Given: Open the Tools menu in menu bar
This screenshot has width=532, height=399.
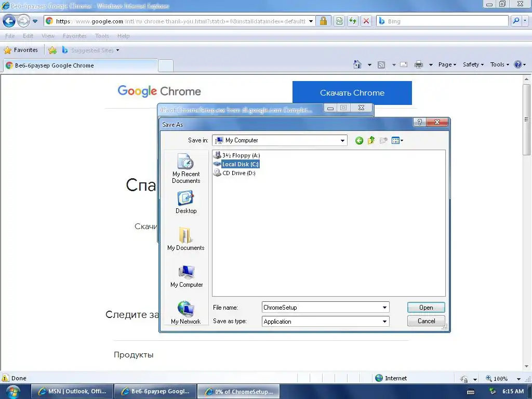Looking at the screenshot, I should coord(102,36).
